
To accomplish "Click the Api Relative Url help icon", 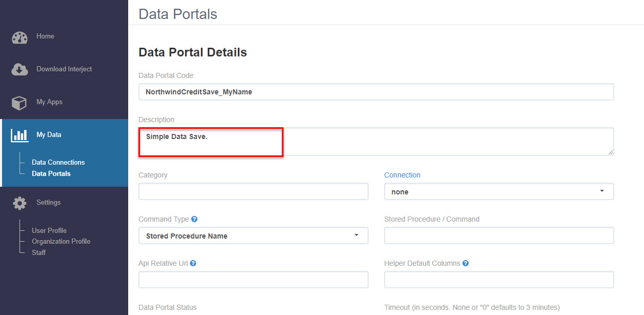I will [193, 263].
